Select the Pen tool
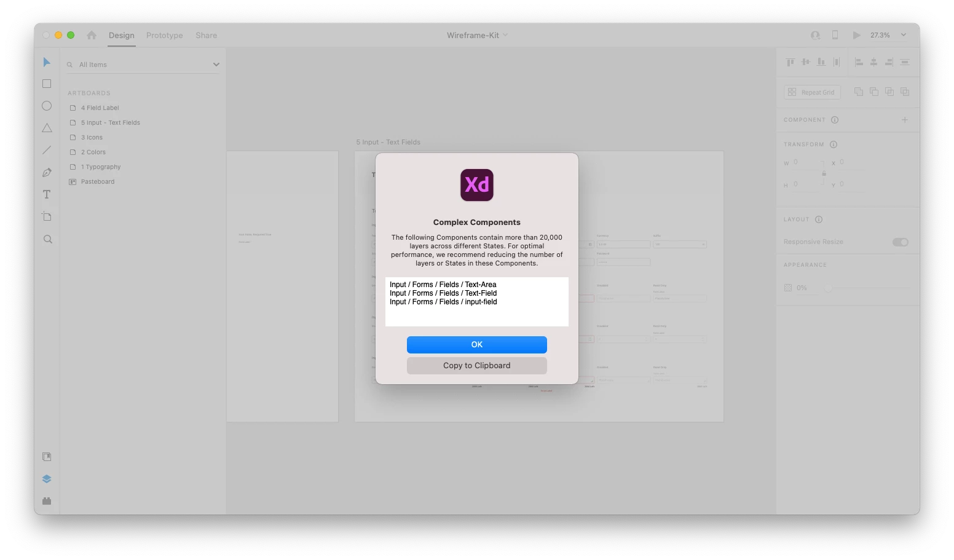The image size is (954, 560). pyautogui.click(x=47, y=173)
